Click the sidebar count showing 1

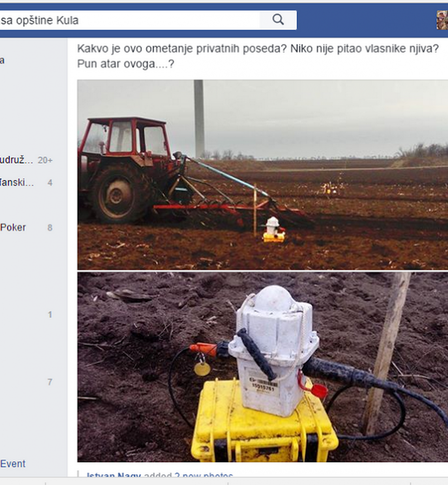[50, 315]
